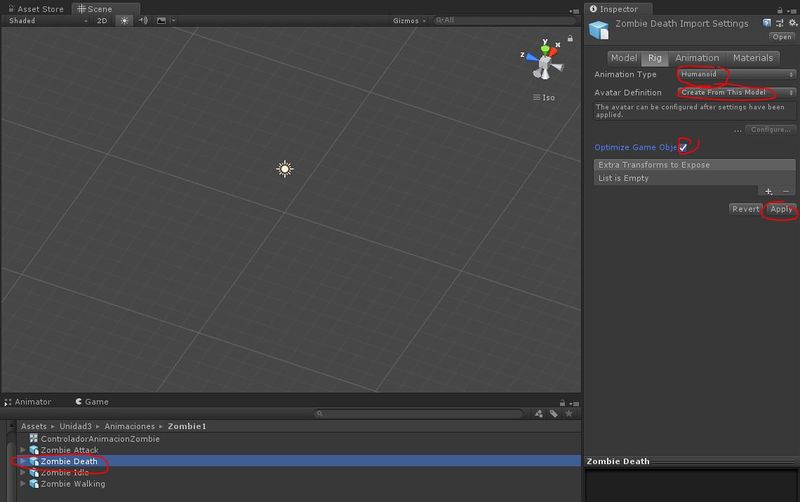Switch to the Model tab
Image resolution: width=800 pixels, height=502 pixels.
click(624, 58)
